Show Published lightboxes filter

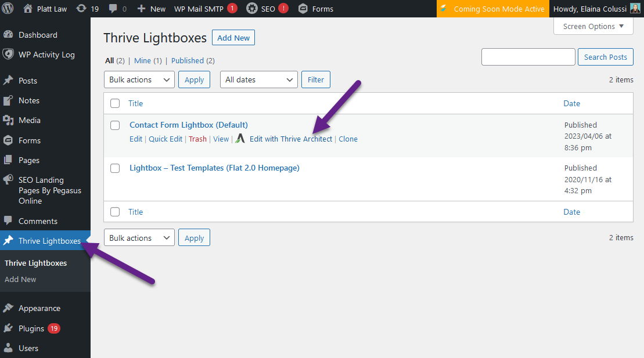188,60
